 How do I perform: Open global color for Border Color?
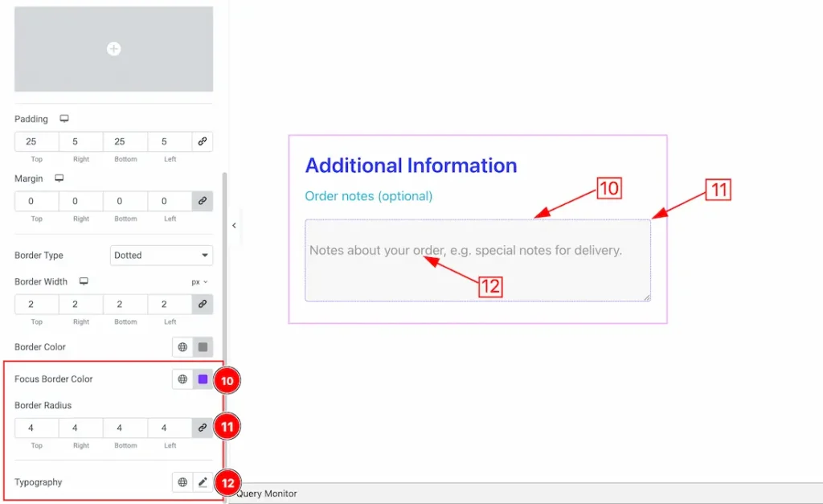[x=182, y=347]
